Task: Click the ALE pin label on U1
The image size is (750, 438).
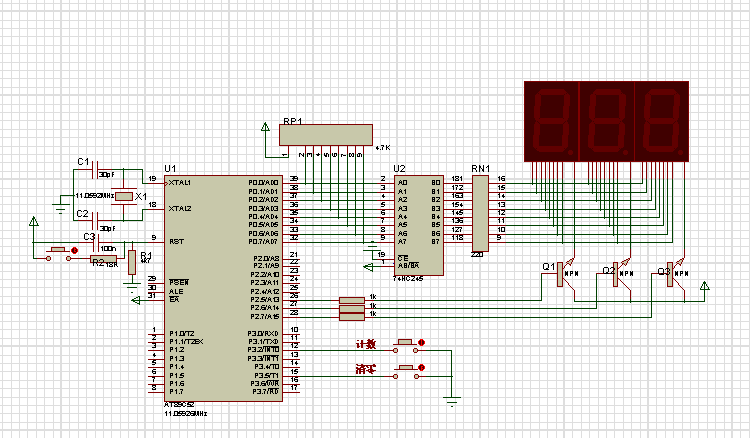Action: tap(176, 291)
